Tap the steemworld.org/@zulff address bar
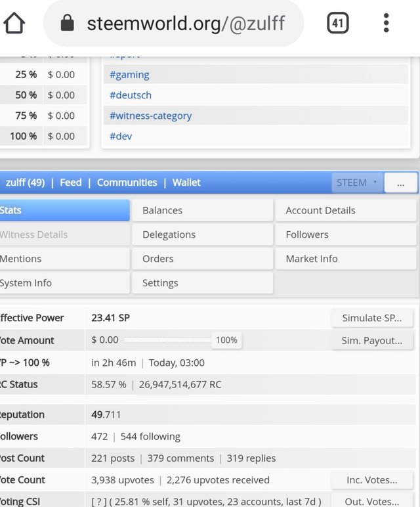The image size is (420, 507). tap(174, 23)
